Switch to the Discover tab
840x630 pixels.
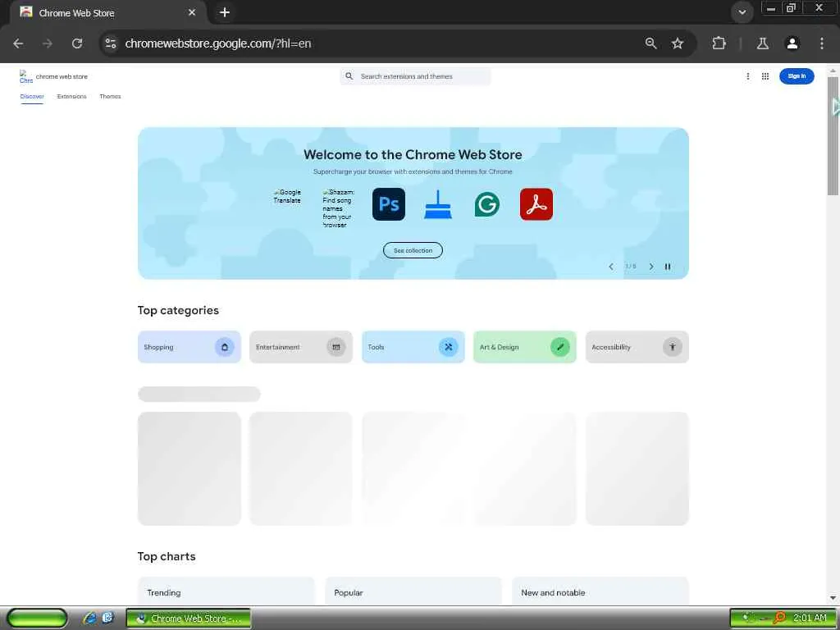32,97
